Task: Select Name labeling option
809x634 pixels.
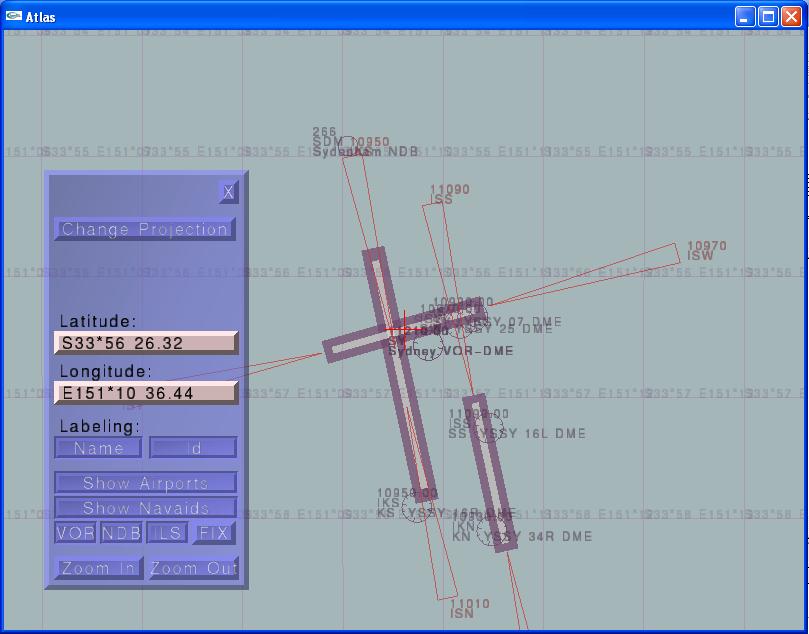Action: click(x=99, y=448)
